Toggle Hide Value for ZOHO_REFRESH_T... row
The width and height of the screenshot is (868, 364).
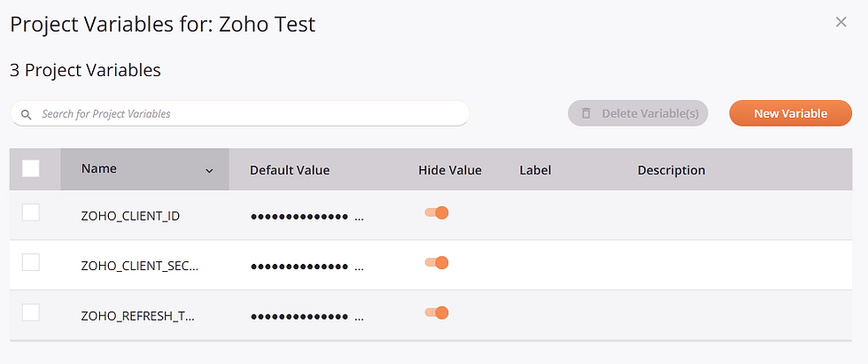(x=436, y=313)
